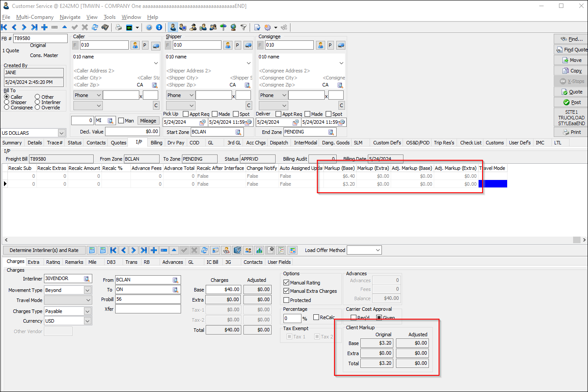Open the Start Zone lookup icon
588x392 pixels.
[238, 132]
